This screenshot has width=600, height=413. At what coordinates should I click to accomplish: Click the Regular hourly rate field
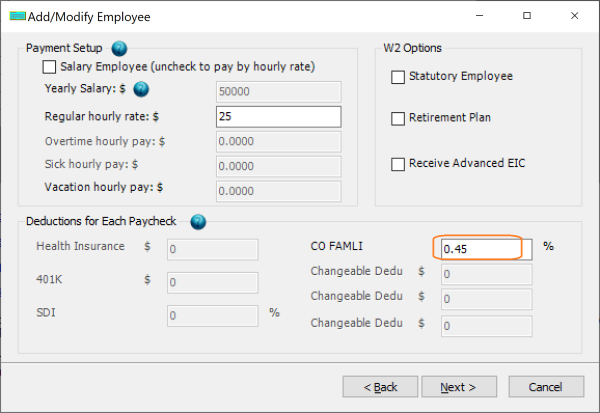pyautogui.click(x=278, y=116)
